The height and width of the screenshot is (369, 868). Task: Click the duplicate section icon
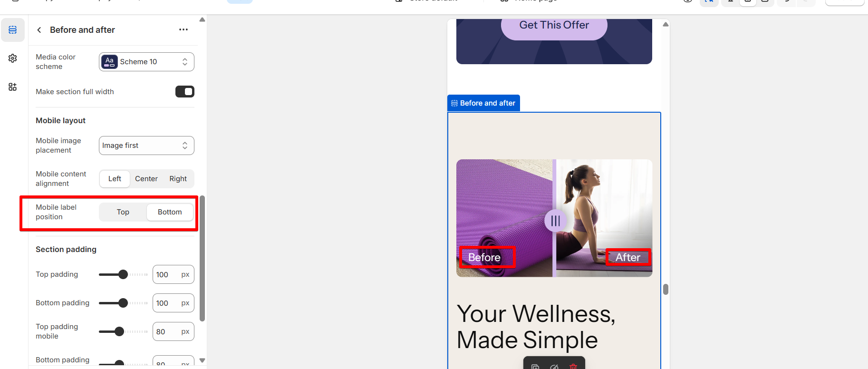[x=535, y=366]
